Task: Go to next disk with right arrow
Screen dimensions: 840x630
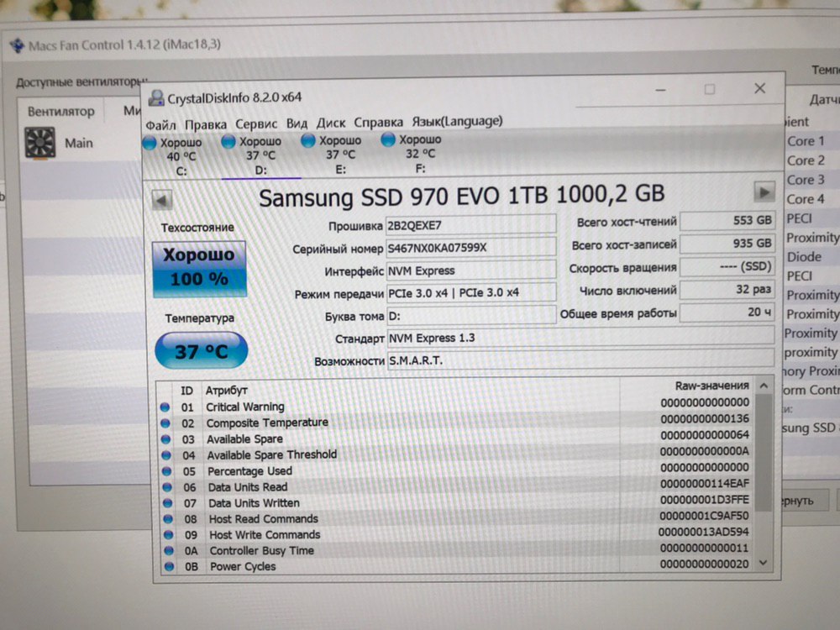Action: pos(764,192)
